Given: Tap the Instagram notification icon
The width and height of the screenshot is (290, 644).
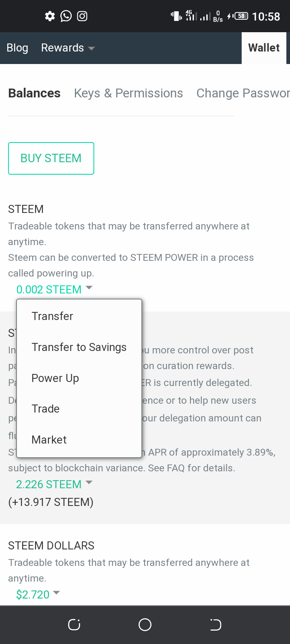Looking at the screenshot, I should 82,16.
